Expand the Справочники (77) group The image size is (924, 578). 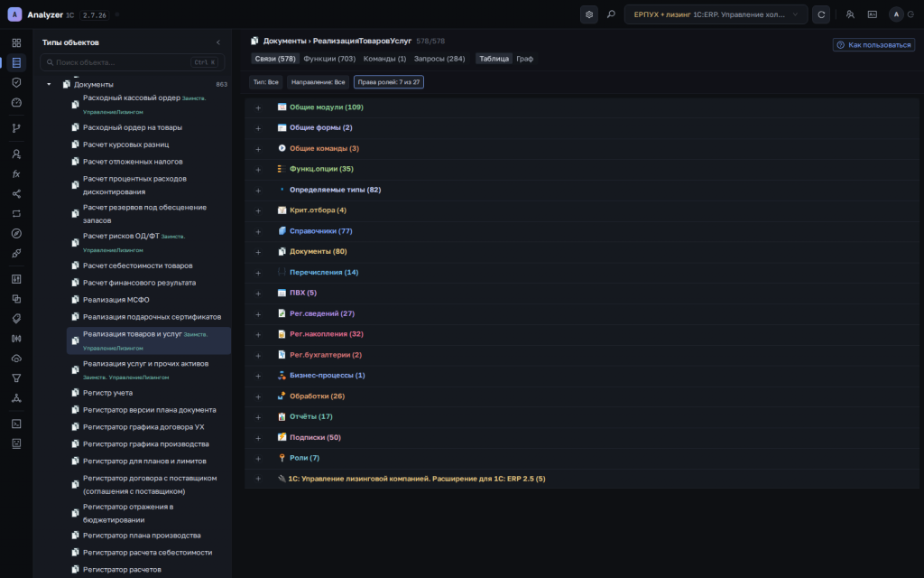click(258, 232)
